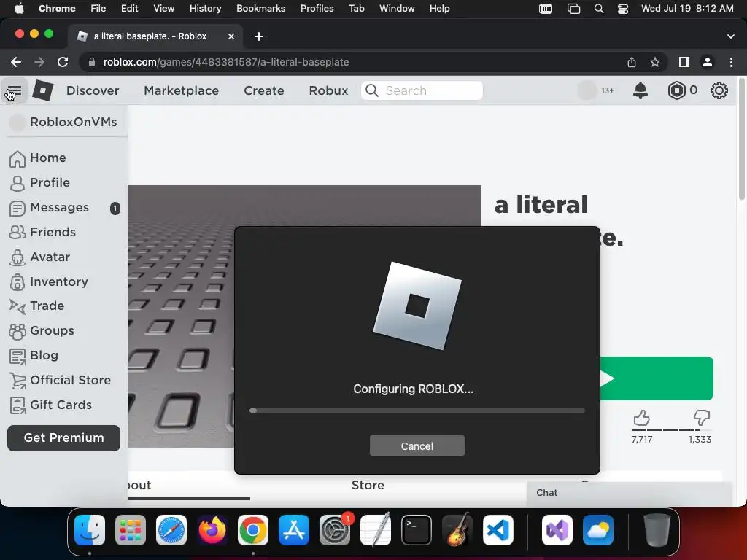
Task: Launch Firefox from the Dock
Action: tap(212, 530)
